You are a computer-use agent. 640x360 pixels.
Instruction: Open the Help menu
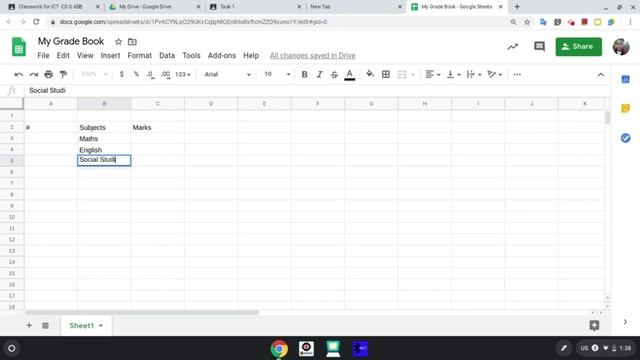251,56
